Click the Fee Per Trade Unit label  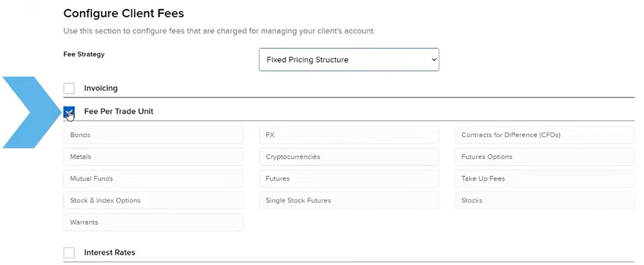tap(118, 112)
